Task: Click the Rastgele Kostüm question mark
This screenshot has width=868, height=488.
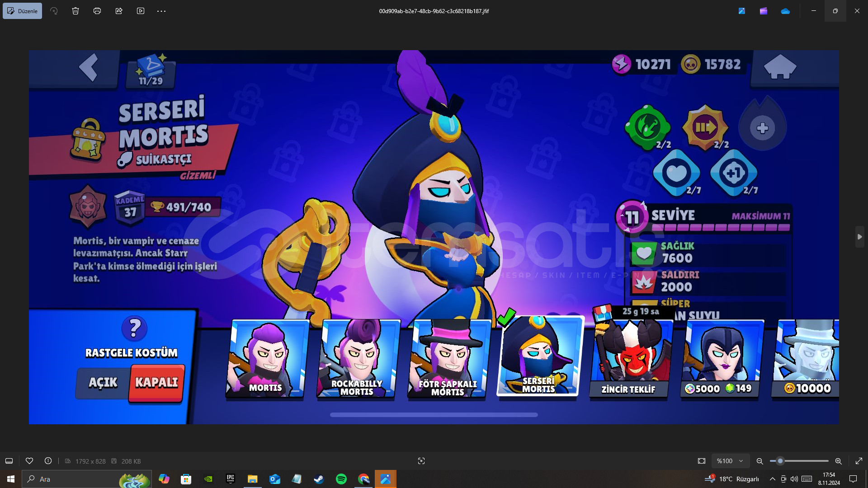Action: [134, 328]
